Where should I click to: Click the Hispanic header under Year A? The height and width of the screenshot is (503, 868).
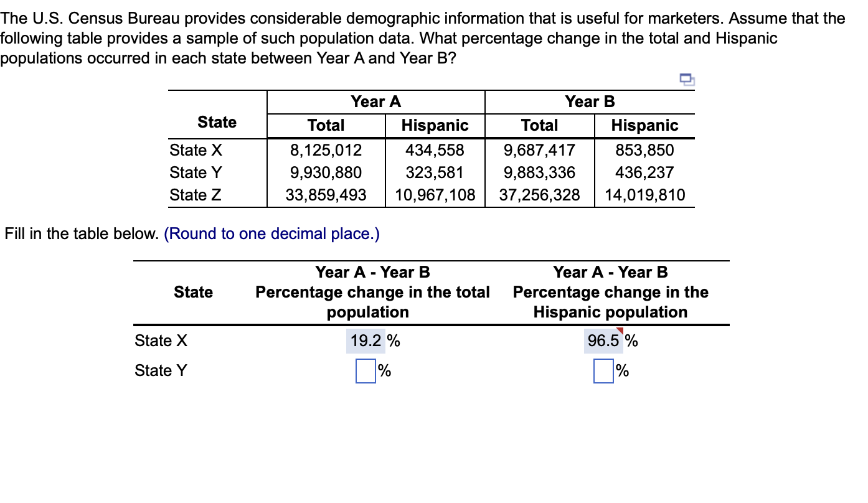[x=435, y=125]
